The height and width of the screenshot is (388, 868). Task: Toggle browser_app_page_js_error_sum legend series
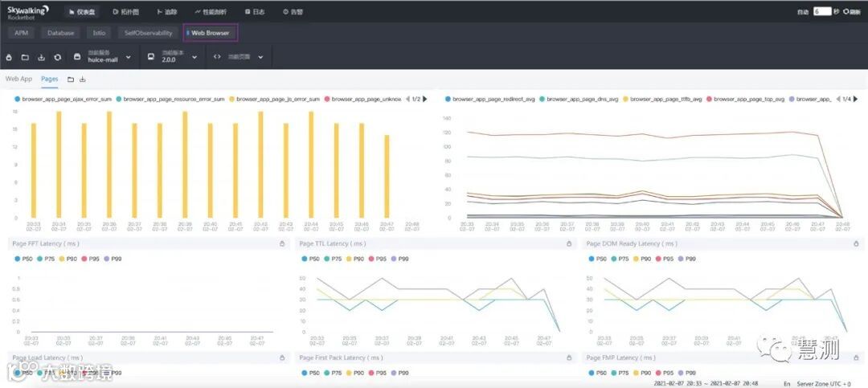[x=273, y=99]
